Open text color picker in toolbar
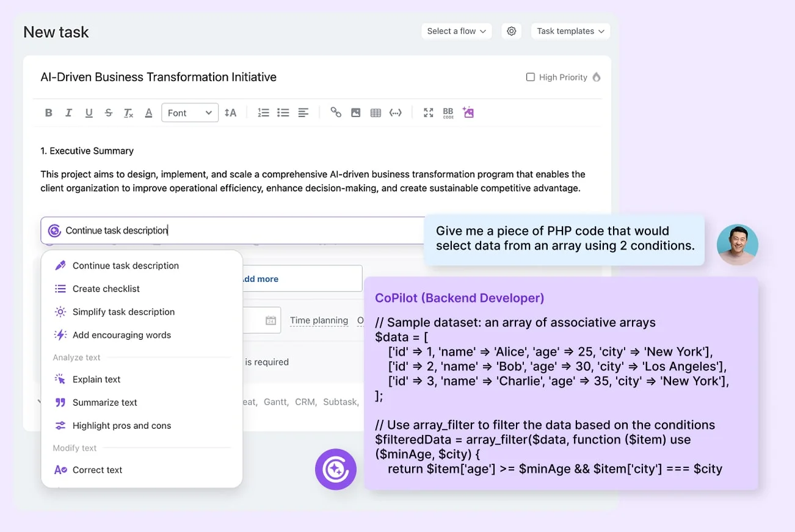Viewport: 795px width, 532px height. [x=148, y=113]
